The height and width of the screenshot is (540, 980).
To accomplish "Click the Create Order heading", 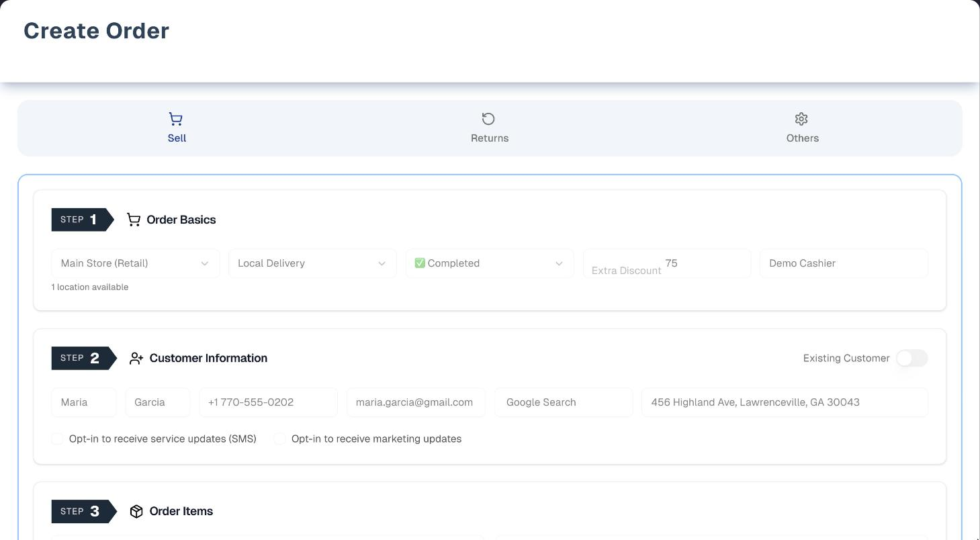I will pos(96,31).
